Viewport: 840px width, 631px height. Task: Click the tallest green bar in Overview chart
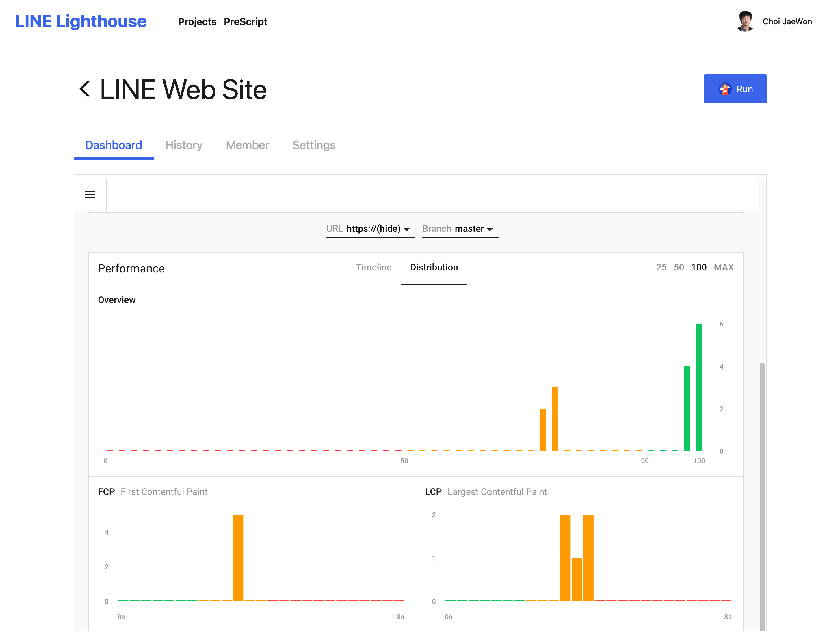coord(699,387)
